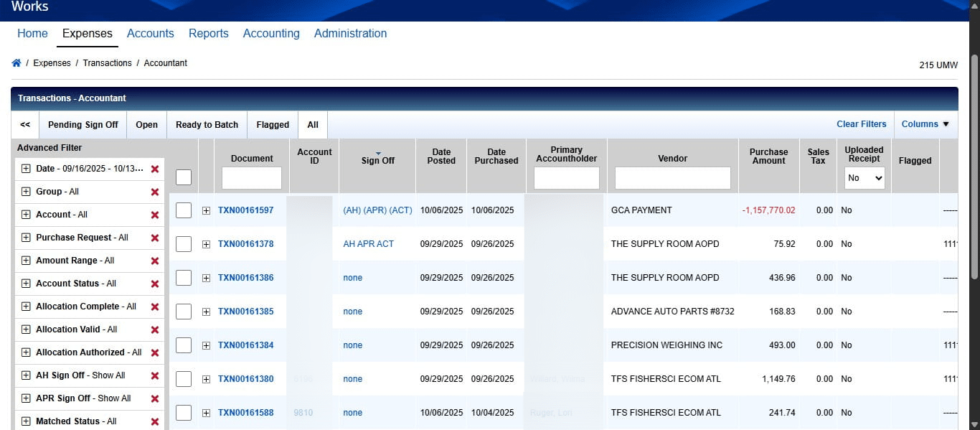Expand row details for TXN00161588
This screenshot has height=430, width=980.
click(x=206, y=413)
